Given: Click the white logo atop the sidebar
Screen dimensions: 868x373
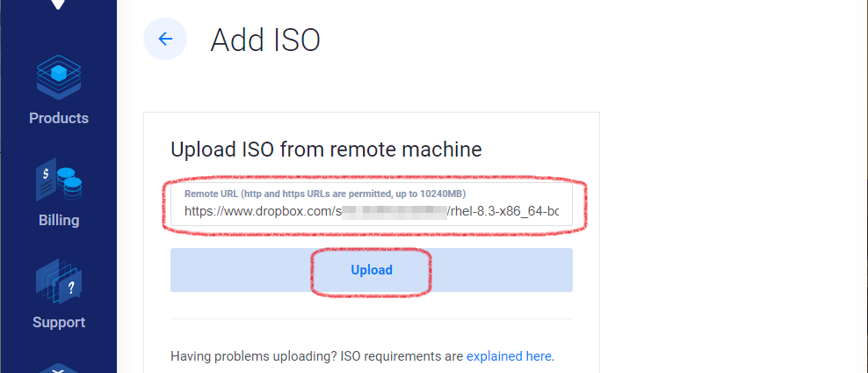Looking at the screenshot, I should (x=58, y=5).
